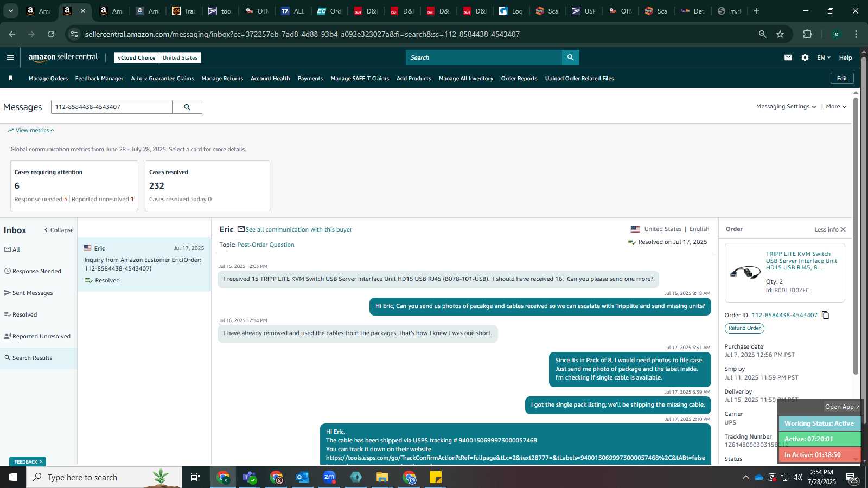Open Feedback Manager menu item
Screen dimensions: 868x488
tap(99, 79)
